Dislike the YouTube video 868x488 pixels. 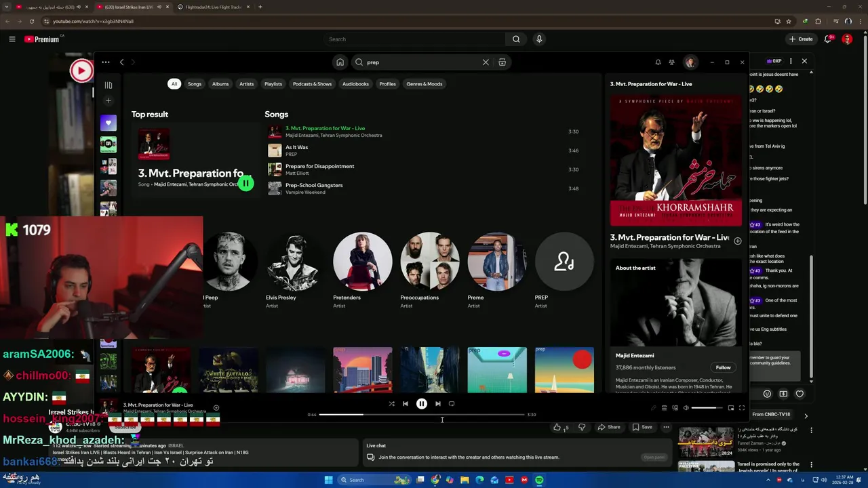tap(581, 427)
